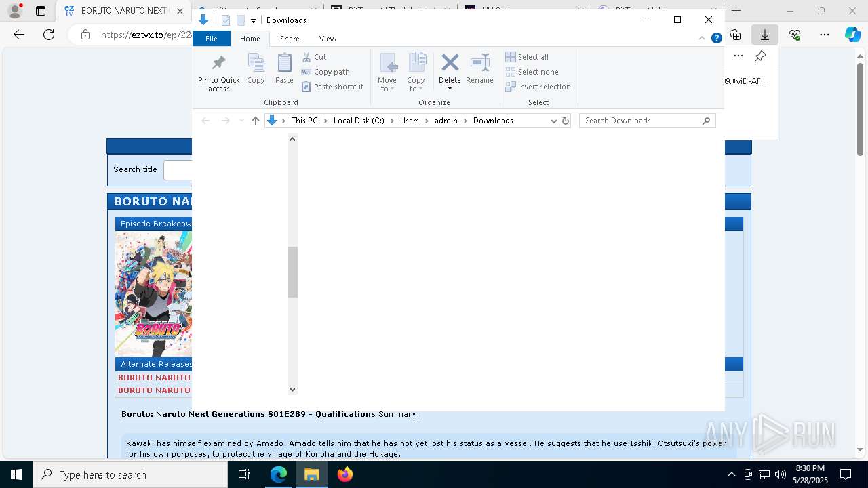Open the File tab in Explorer
868x488 pixels.
(212, 39)
